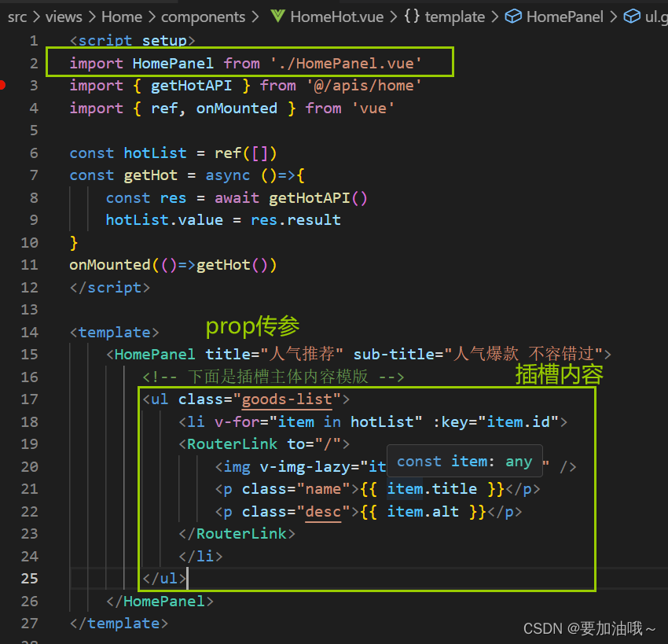
Task: Click the closing script tag
Action: pyautogui.click(x=110, y=288)
